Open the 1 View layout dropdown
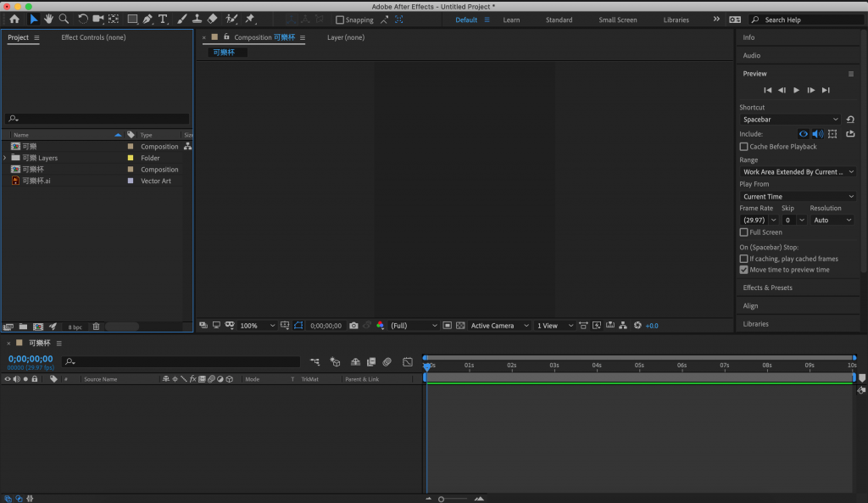Image resolution: width=868 pixels, height=503 pixels. (554, 326)
